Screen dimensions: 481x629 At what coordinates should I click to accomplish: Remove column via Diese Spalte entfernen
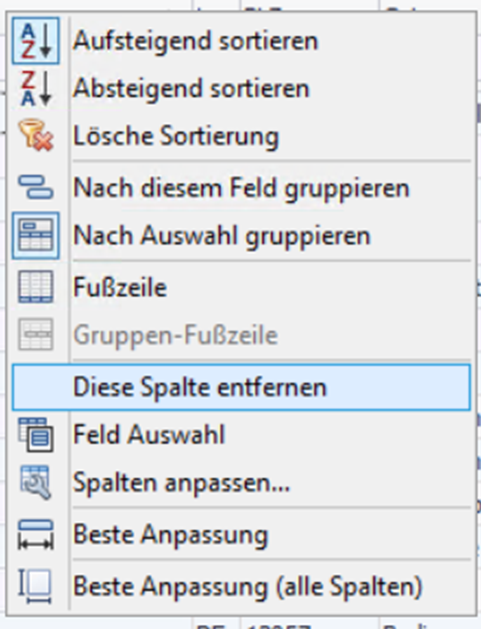[x=241, y=387]
